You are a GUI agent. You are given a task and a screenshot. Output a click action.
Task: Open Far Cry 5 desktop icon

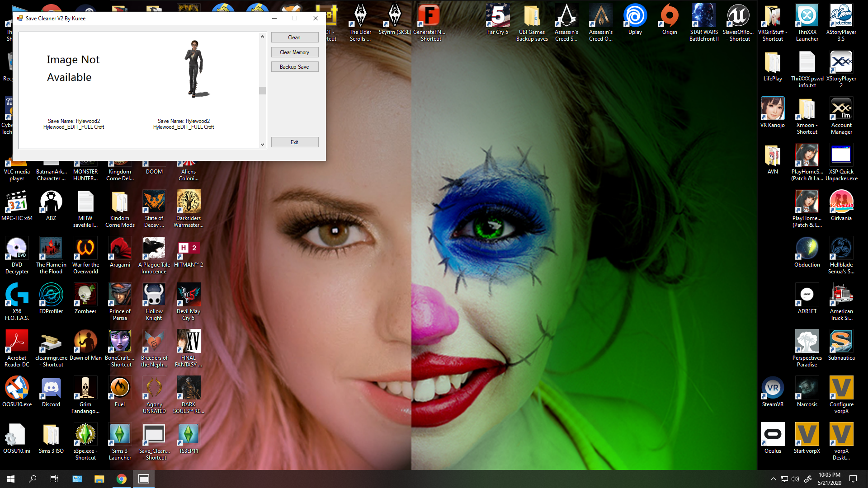[497, 20]
